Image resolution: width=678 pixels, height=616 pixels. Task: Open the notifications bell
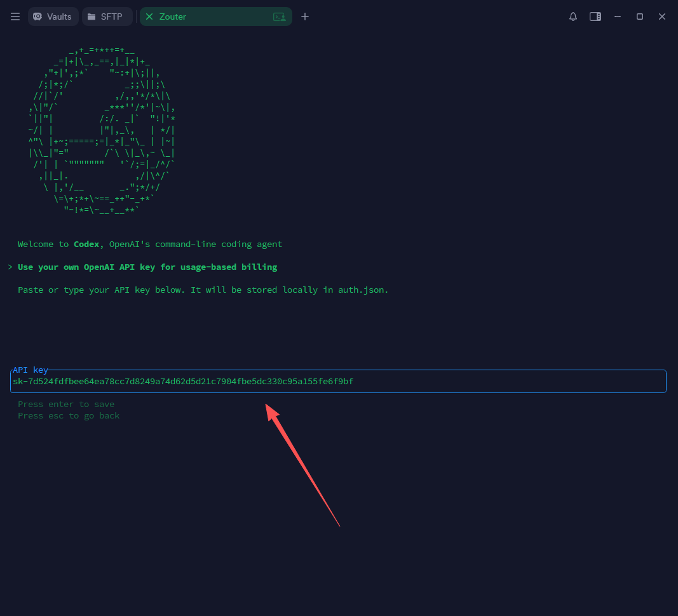[573, 17]
